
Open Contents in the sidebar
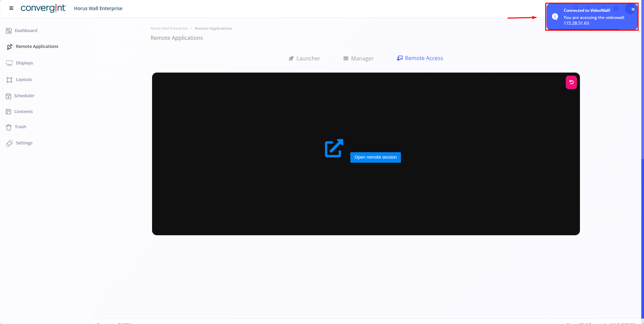click(23, 112)
